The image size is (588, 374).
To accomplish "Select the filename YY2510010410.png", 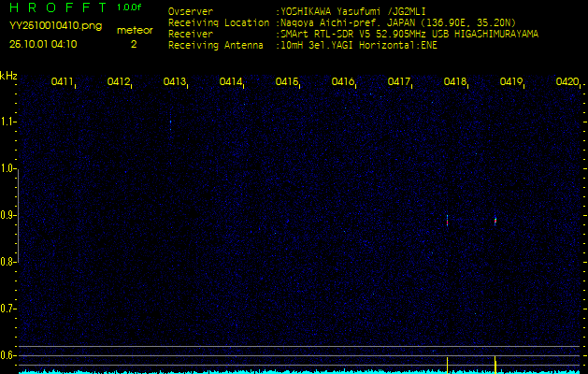I will 55,26.
